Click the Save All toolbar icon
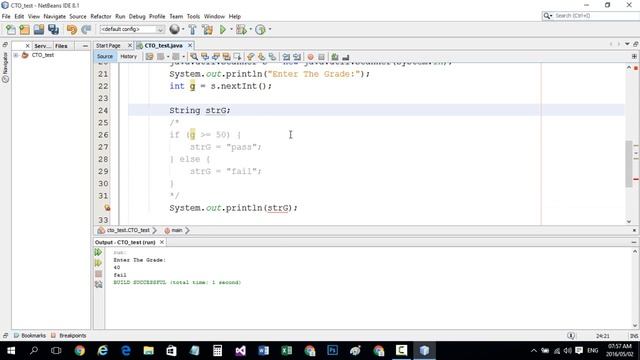The image size is (640, 360). (53, 29)
